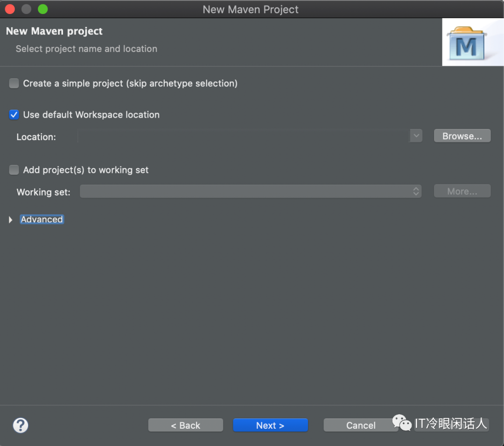The width and height of the screenshot is (504, 446).
Task: Open the Location dropdown arrow
Action: click(416, 136)
